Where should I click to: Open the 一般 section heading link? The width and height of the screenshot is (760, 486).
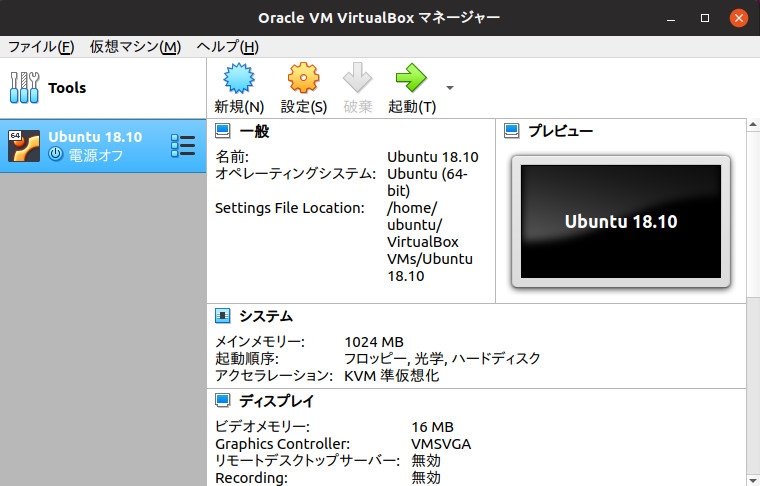point(254,131)
